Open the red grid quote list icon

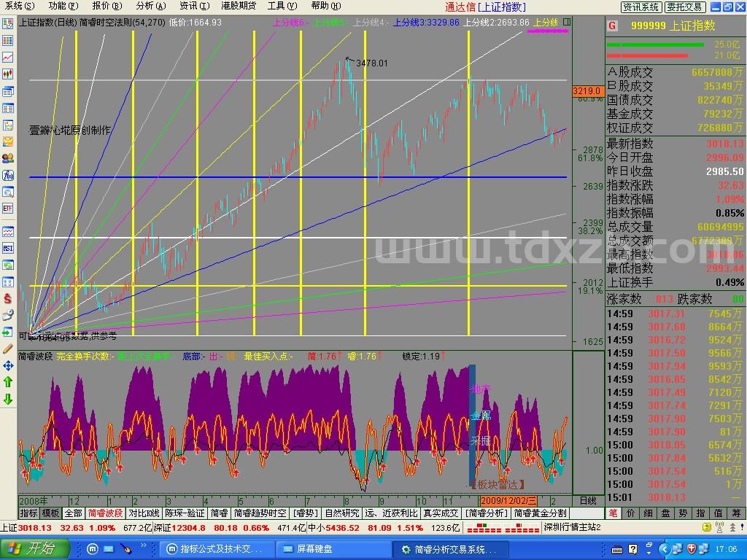point(7,41)
